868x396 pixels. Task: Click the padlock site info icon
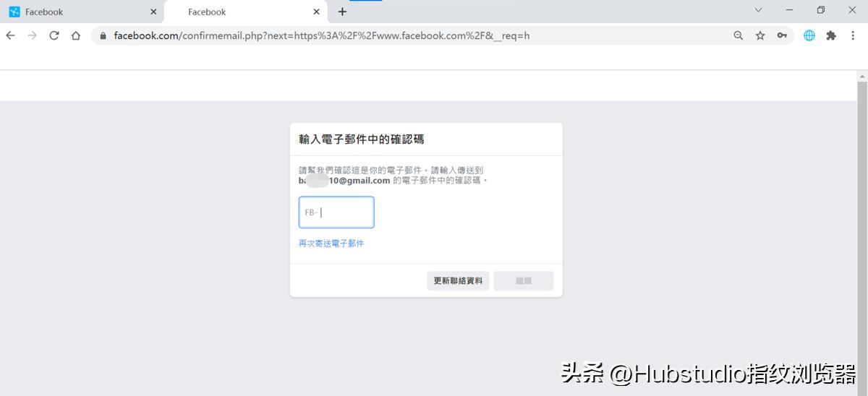click(103, 35)
